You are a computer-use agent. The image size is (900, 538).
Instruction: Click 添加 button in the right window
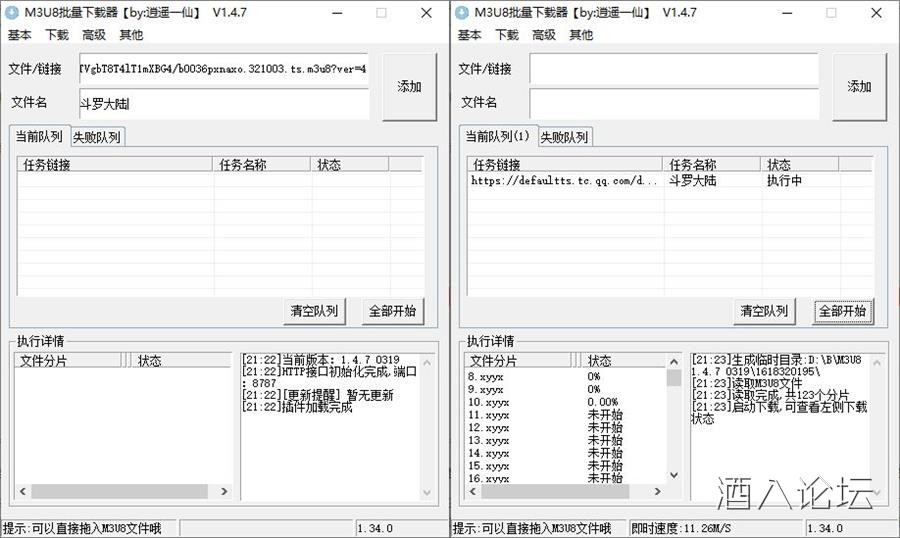pos(859,87)
